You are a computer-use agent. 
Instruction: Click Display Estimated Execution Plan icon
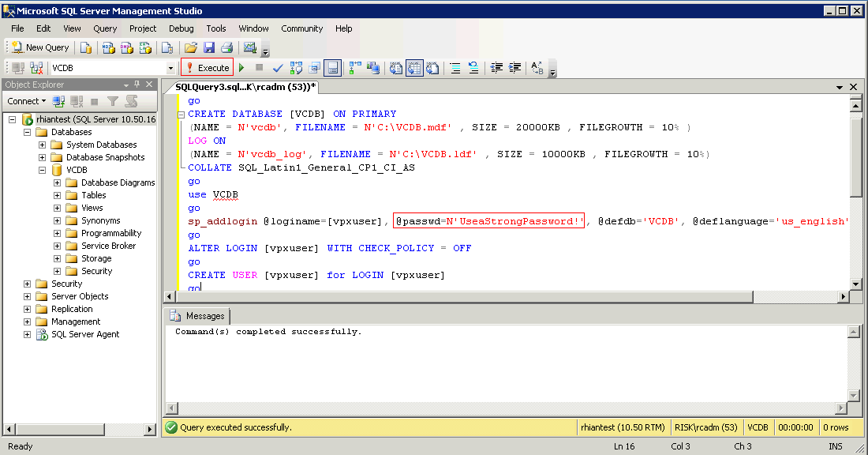[296, 68]
